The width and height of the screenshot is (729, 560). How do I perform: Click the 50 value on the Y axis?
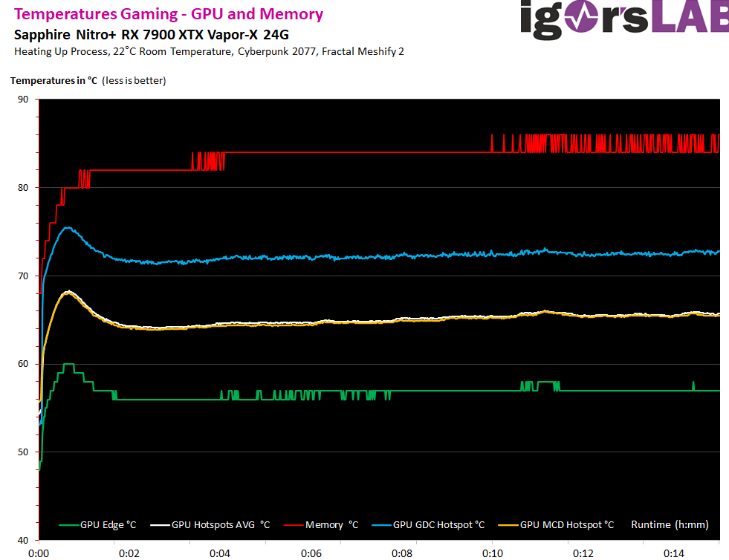23,452
